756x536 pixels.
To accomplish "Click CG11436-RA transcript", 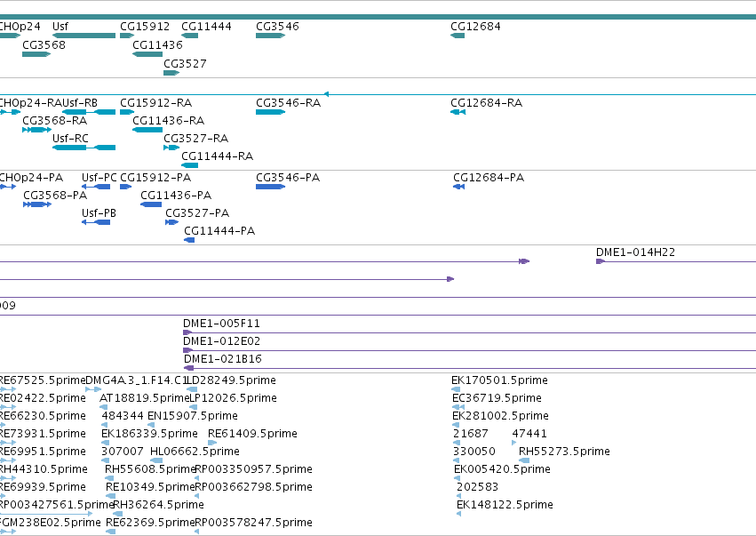I will coord(147,129).
